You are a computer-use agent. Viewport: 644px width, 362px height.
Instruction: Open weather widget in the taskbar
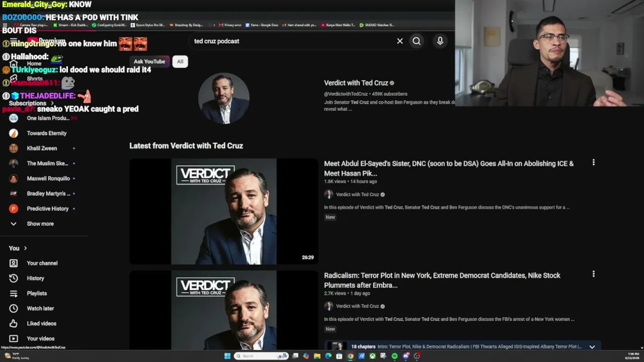pos(17,356)
